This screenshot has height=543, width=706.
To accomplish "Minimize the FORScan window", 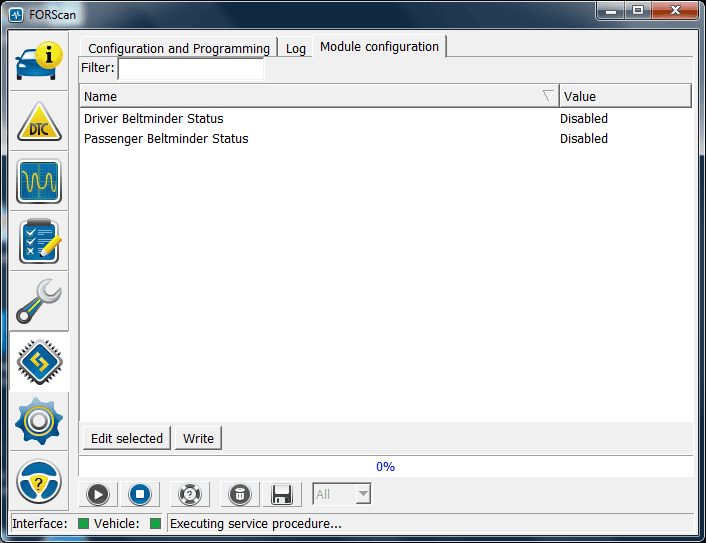I will tap(611, 11).
